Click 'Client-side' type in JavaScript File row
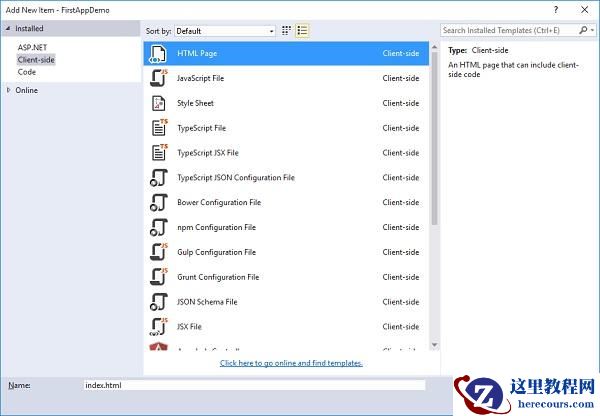The image size is (600, 416). (401, 78)
